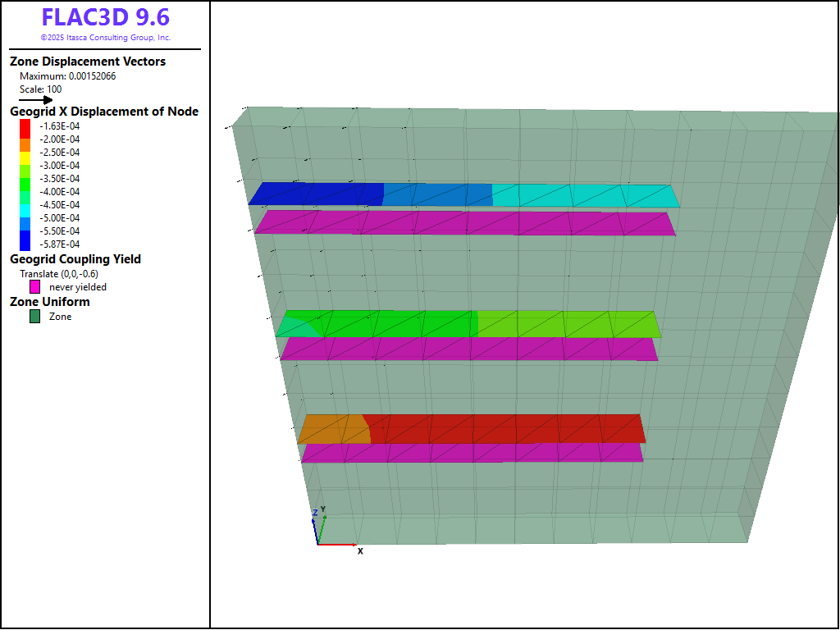Pick the yellow -2.50E-04 contour swatch

point(25,153)
